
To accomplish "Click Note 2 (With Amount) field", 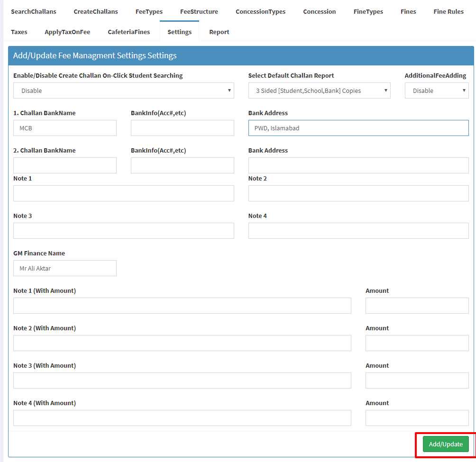I will tap(182, 343).
